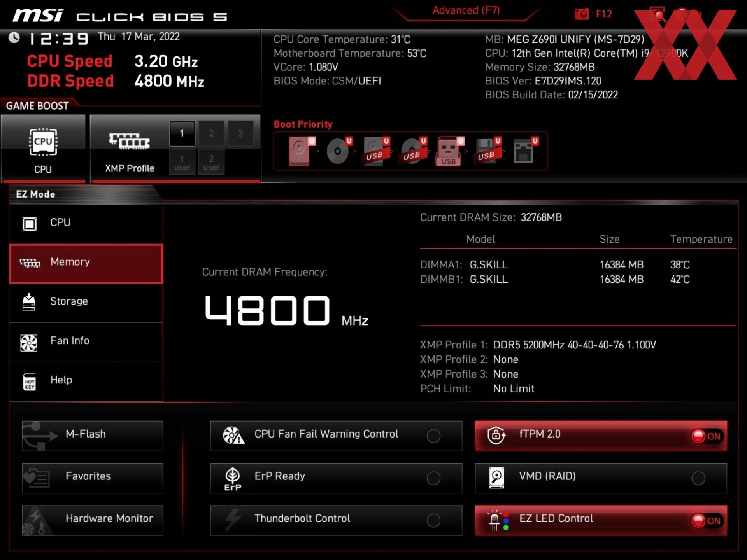Click the date Thu 17 Mar, 2022
The width and height of the screenshot is (747, 560).
click(139, 37)
